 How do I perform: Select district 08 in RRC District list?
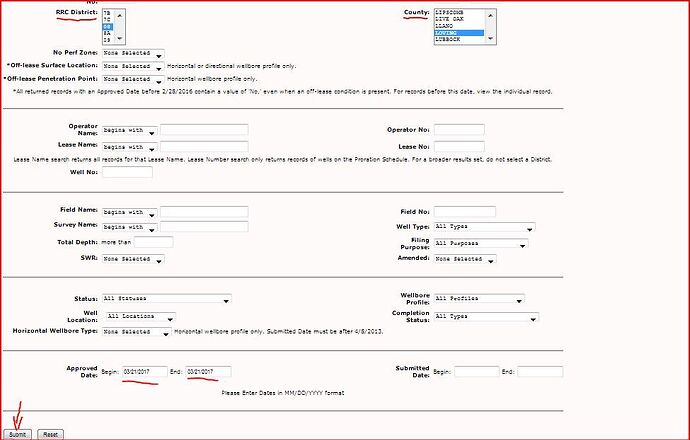click(108, 27)
